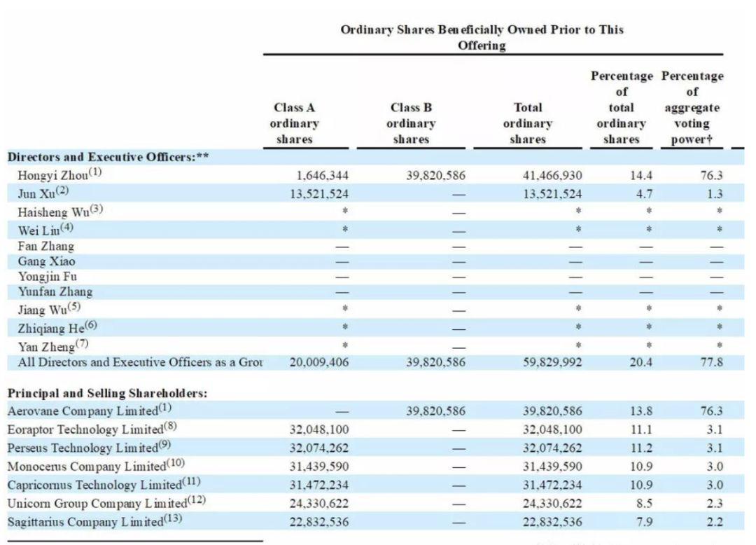Click Eoraptor Technology Limited shareholder name
This screenshot has width=756, height=545.
coord(92,428)
